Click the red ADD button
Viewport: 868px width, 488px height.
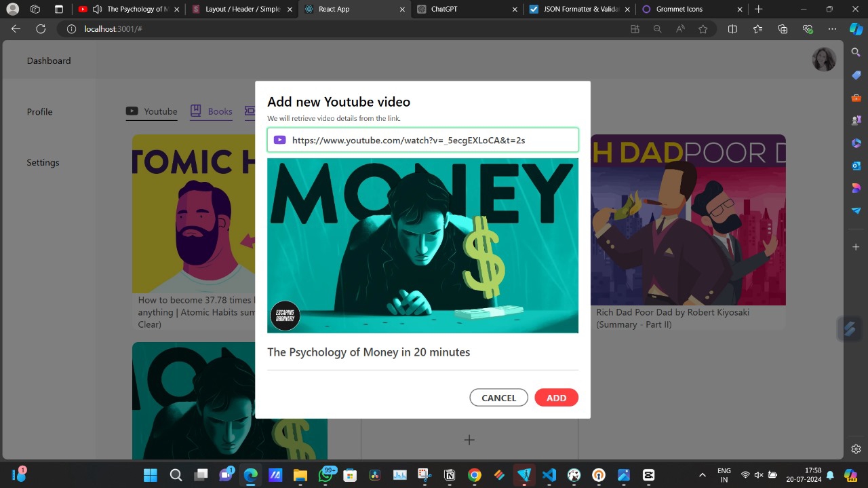[x=556, y=398]
